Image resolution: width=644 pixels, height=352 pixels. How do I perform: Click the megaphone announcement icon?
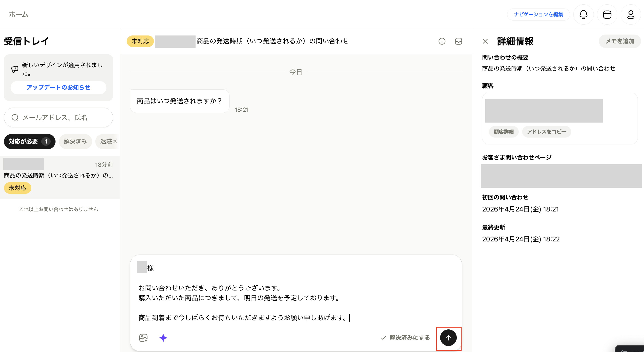[15, 69]
